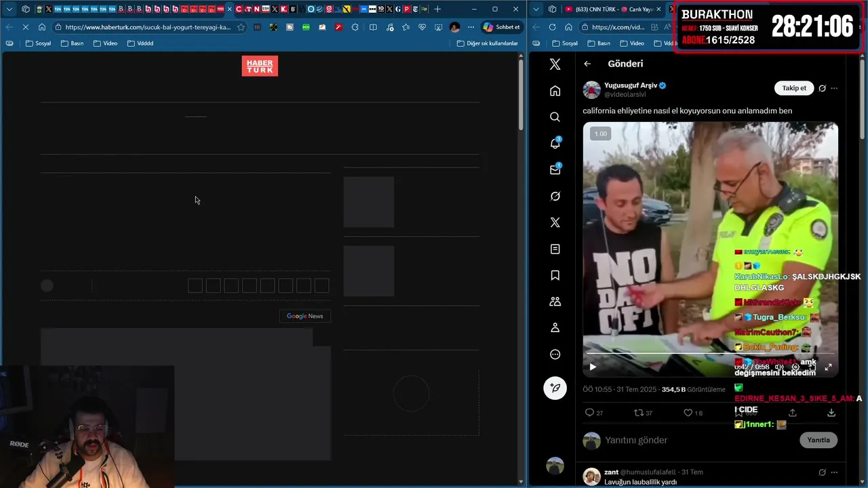Play the tweet video

coord(593,367)
